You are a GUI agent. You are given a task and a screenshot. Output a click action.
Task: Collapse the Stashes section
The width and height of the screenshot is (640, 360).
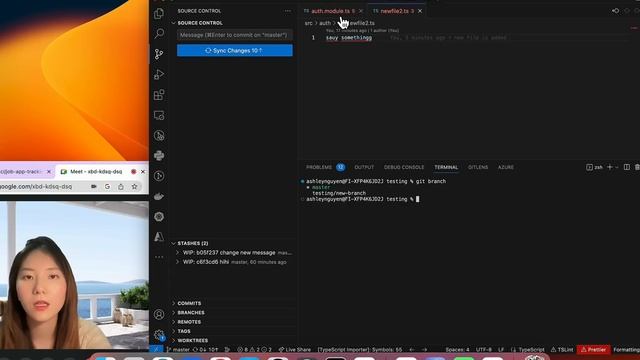[x=174, y=243]
